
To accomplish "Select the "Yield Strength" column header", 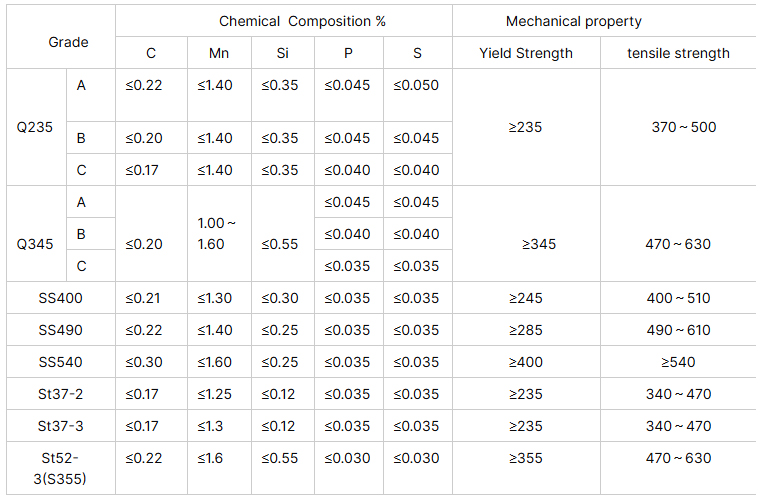I will pos(526,53).
